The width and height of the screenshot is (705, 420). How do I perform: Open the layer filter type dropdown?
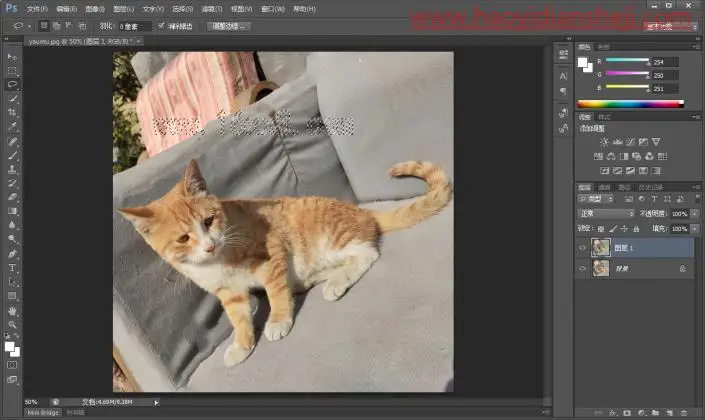tap(596, 199)
